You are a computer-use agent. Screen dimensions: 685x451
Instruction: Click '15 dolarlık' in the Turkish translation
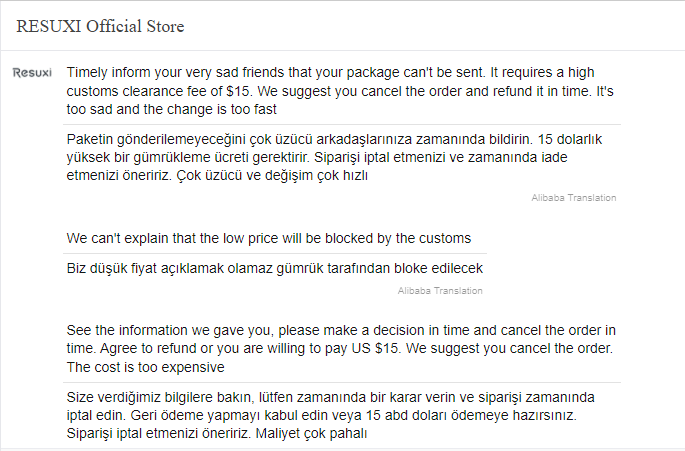click(570, 139)
